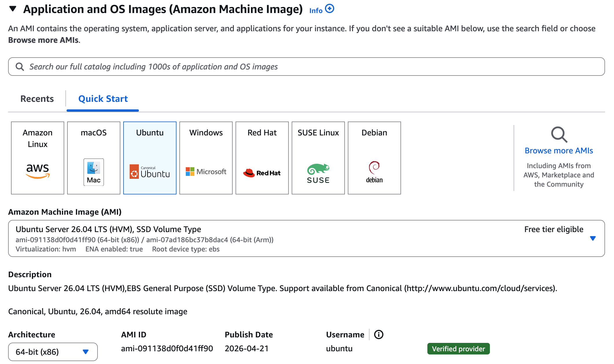Click the Browse more AMIs magnifier icon
Image resolution: width=614 pixels, height=364 pixels.
click(x=559, y=135)
